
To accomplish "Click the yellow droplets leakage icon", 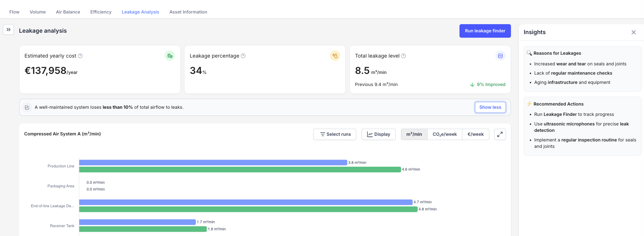I will pyautogui.click(x=335, y=56).
